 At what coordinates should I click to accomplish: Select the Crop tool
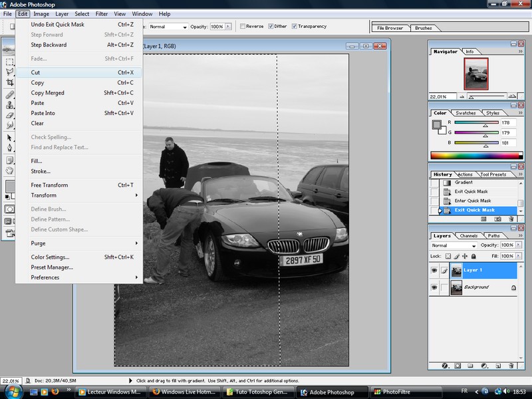point(9,82)
